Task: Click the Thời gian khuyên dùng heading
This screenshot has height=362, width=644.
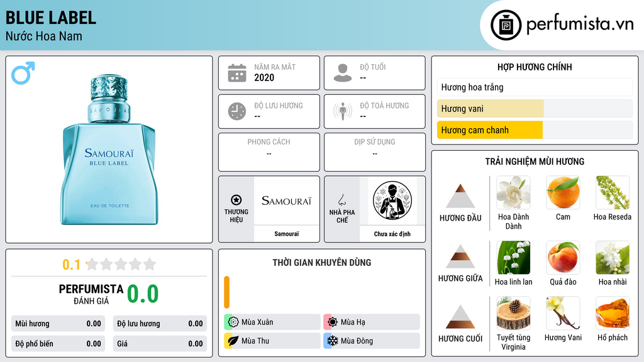Action: 321,262
